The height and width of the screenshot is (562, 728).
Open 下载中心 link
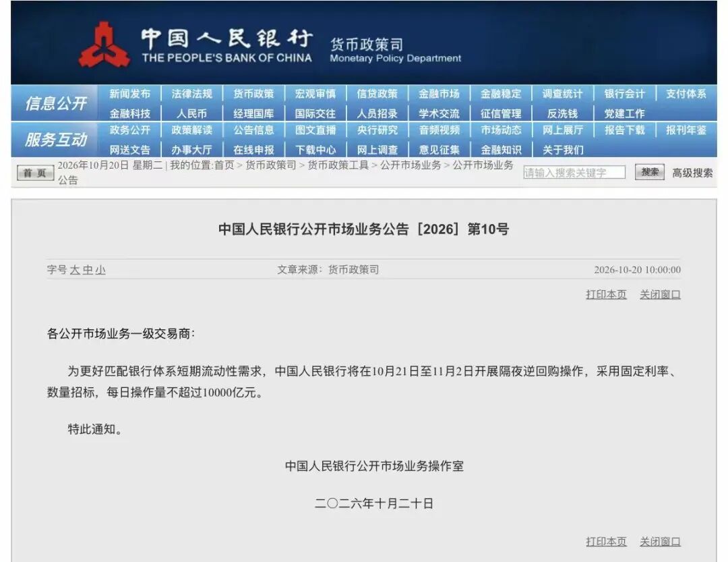pos(315,150)
